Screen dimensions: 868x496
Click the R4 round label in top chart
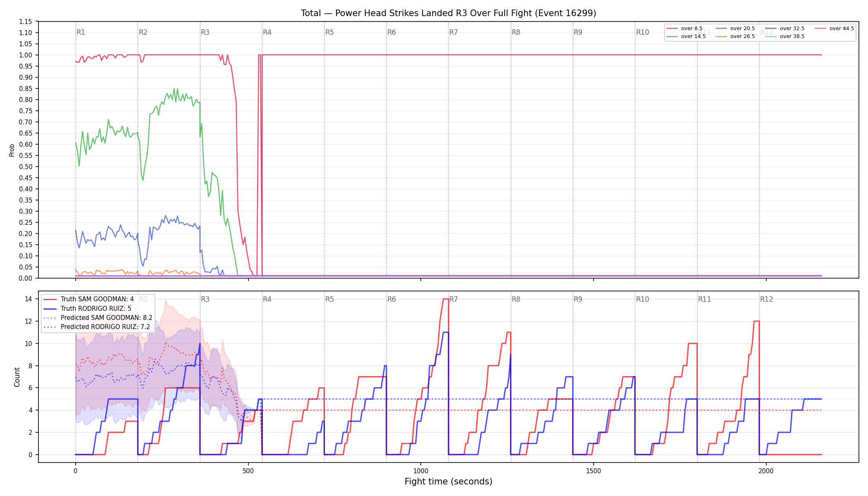[x=267, y=32]
